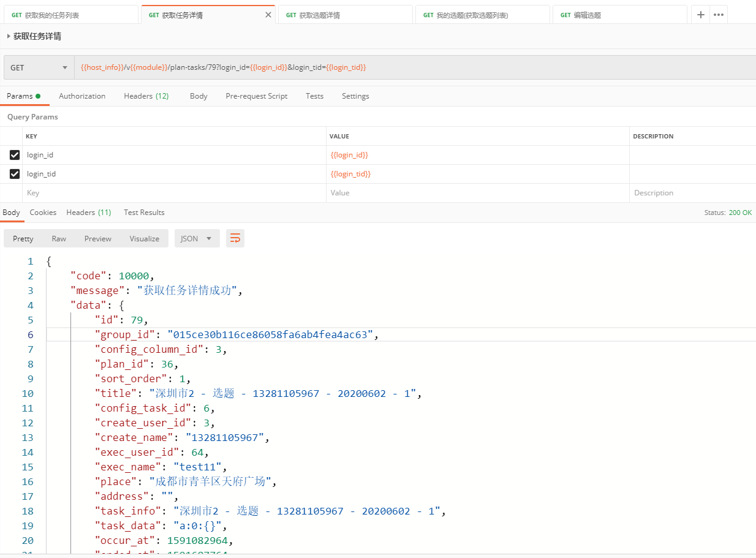Click the new tab plus icon

pyautogui.click(x=701, y=15)
